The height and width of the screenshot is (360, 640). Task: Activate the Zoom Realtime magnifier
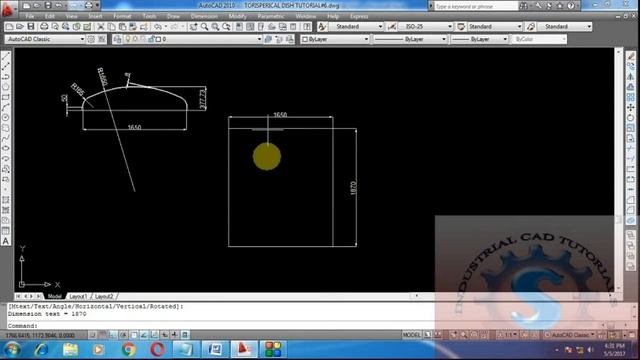(204, 27)
